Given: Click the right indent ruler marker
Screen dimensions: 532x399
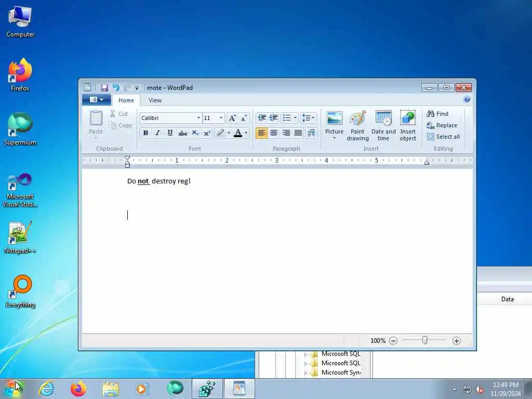Looking at the screenshot, I should (427, 162).
